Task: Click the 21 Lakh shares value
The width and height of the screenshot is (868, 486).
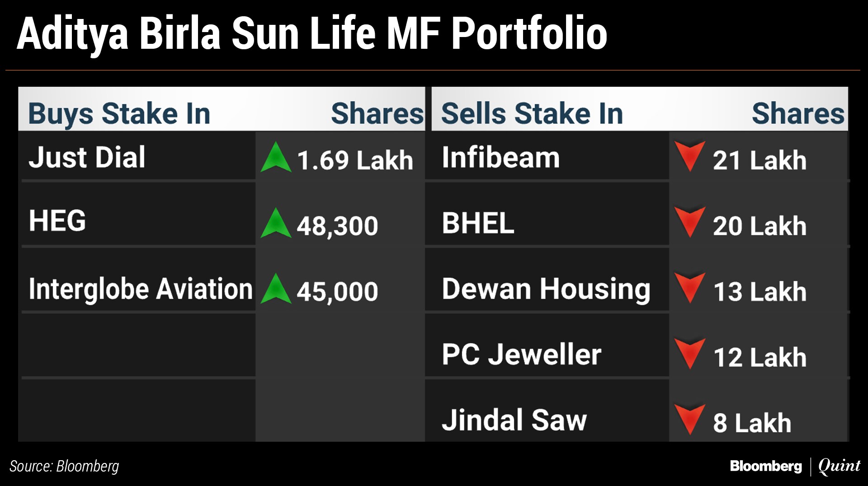Action: [x=759, y=160]
